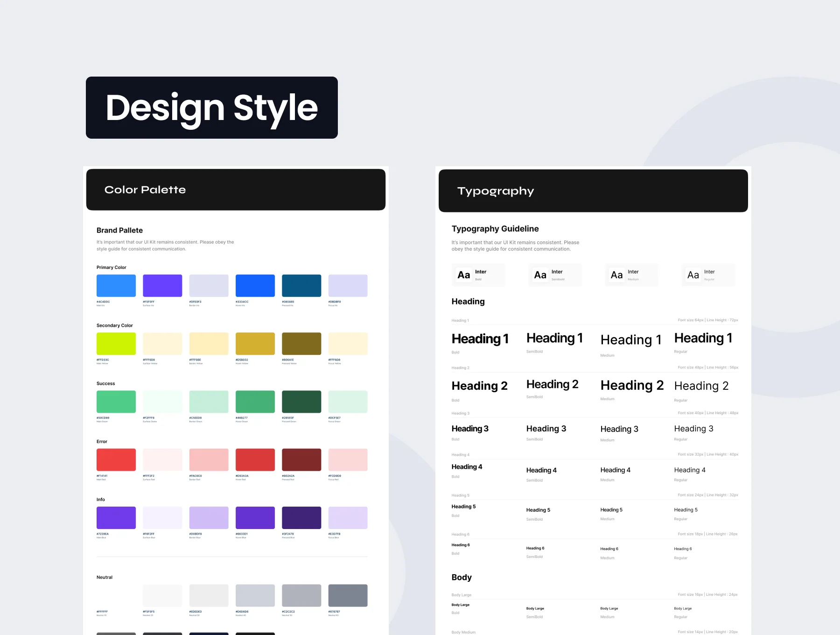
Task: Pick the Neutral 30 #EDEDED swatch
Action: tap(209, 596)
